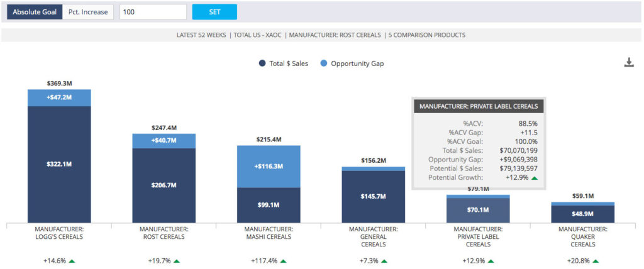The image size is (644, 269).
Task: Click the +14.6% growth value
Action: (x=55, y=261)
